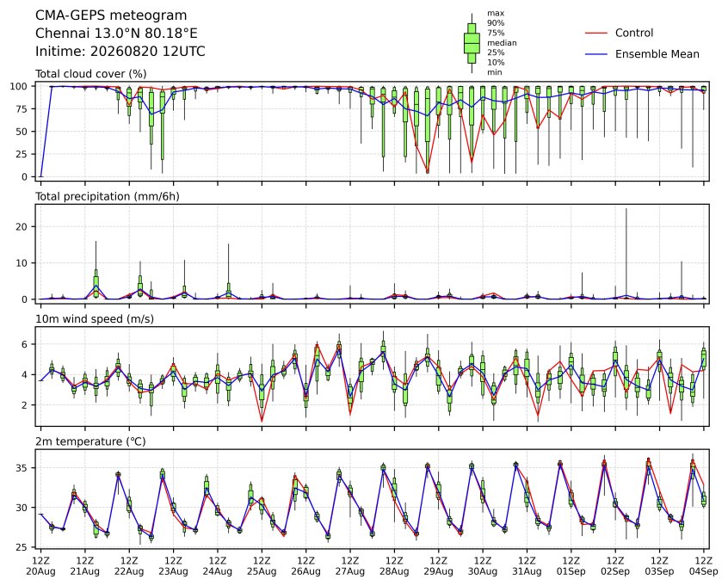Click the 12Z 20Aug axis tick label

click(40, 566)
